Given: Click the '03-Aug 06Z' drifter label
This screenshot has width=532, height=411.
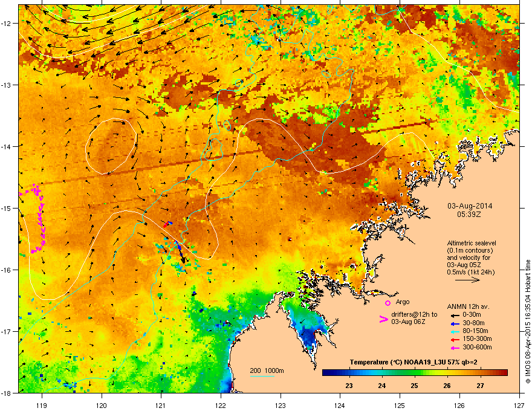Looking at the screenshot, I should (x=408, y=322).
